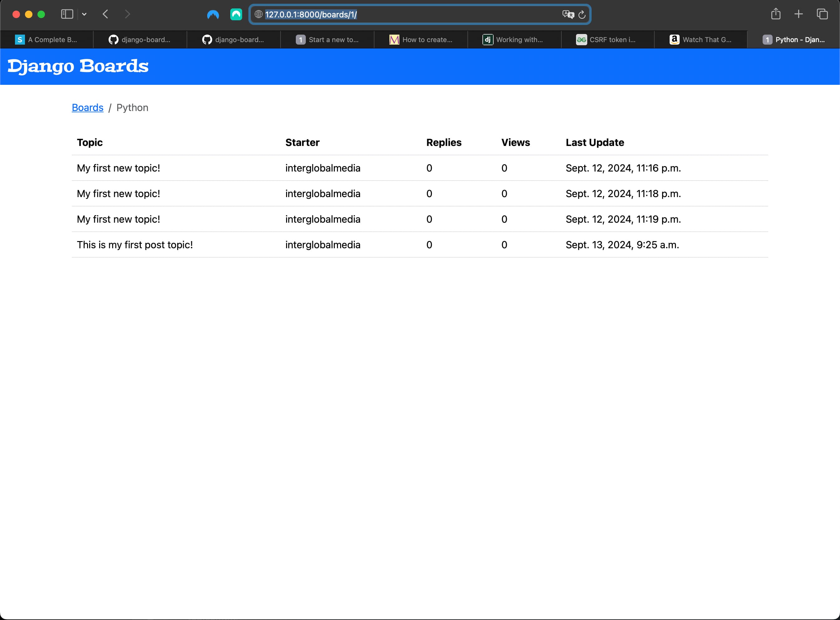Image resolution: width=840 pixels, height=620 pixels.
Task: Click 'My first new topic!' dated 11:16 p.m.
Action: [118, 168]
